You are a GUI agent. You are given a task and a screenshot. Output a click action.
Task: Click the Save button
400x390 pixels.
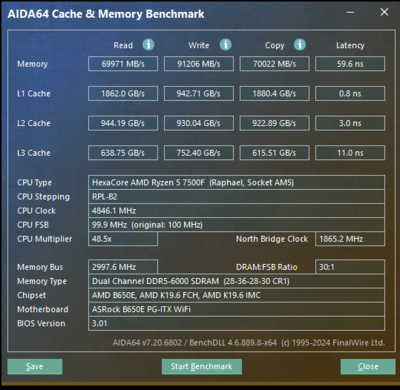[x=35, y=366]
